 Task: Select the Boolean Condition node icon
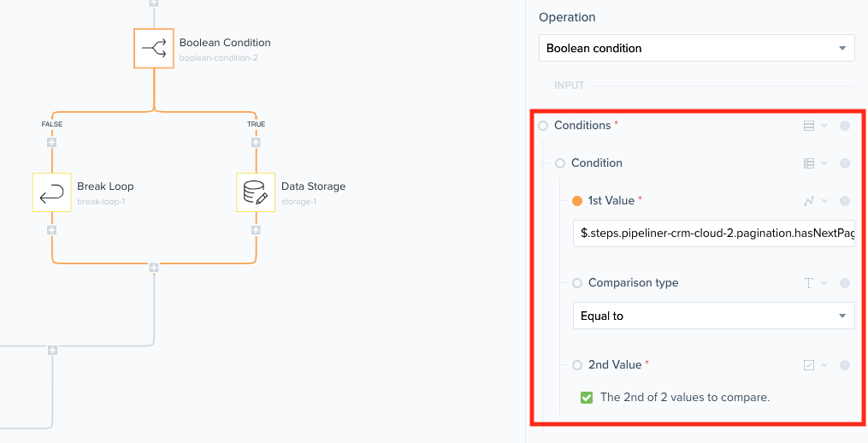pos(154,49)
